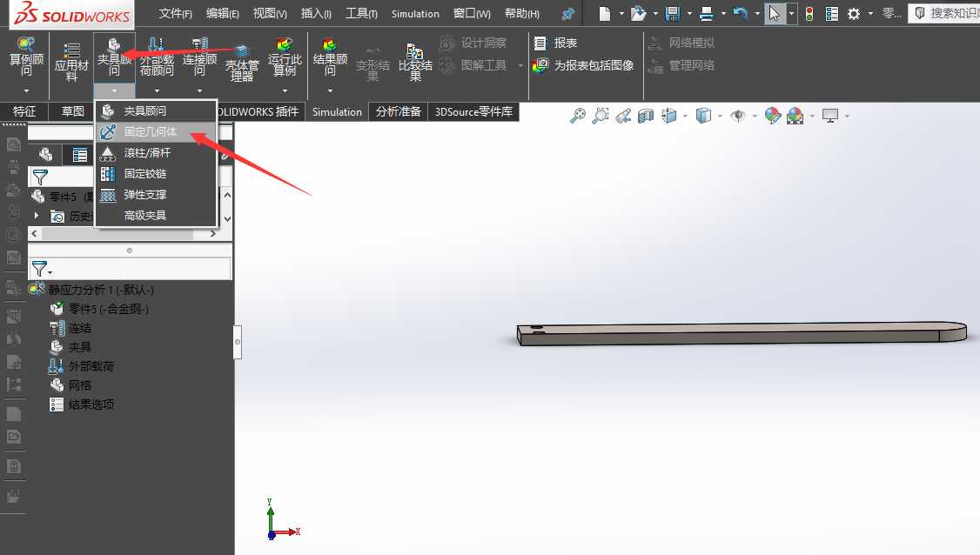Screen dimensions: 980x555
Task: Expand dropdown arrow under 结果顾问
Action: coord(330,91)
